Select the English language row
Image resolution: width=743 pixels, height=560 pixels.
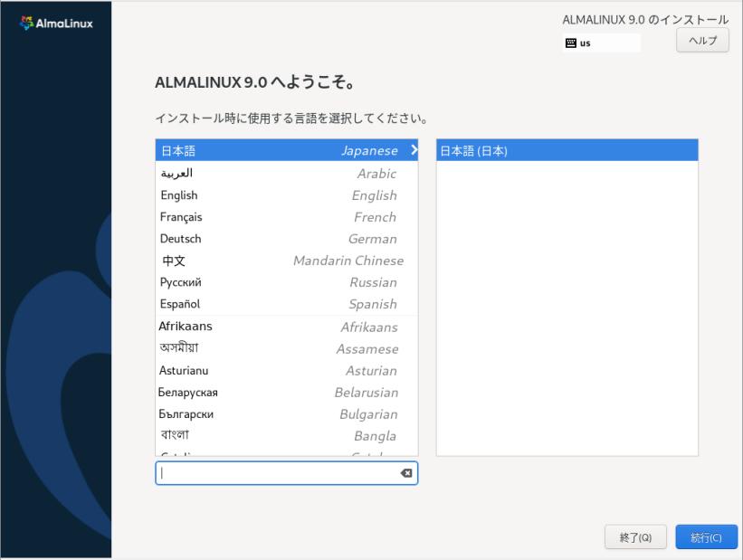coord(287,195)
